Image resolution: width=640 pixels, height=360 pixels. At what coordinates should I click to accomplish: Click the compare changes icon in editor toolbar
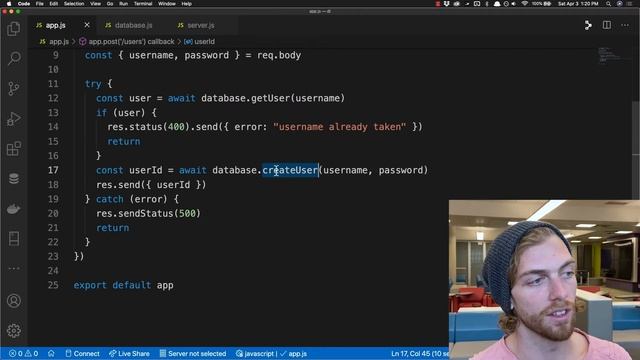point(588,25)
